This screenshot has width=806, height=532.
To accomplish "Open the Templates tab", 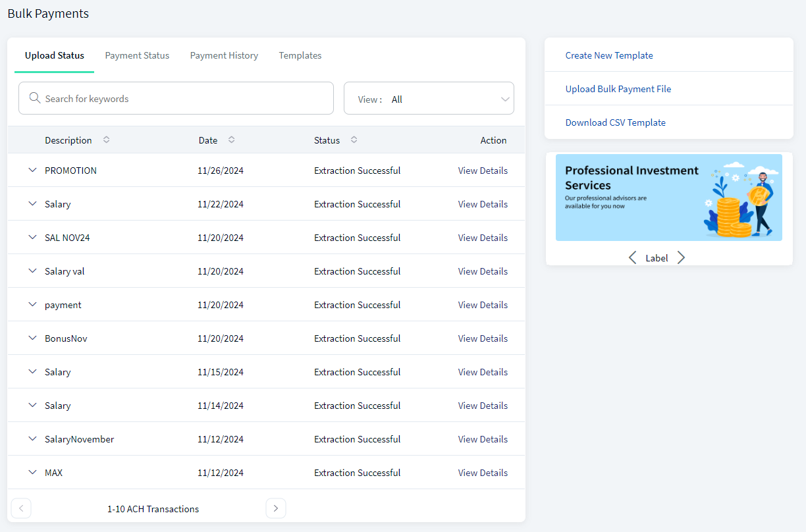I will point(300,55).
